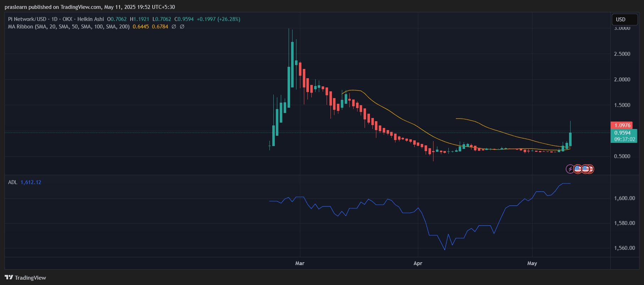Click the Mar label on the time axis
Screen dimensions: 644x285
(x=300, y=263)
